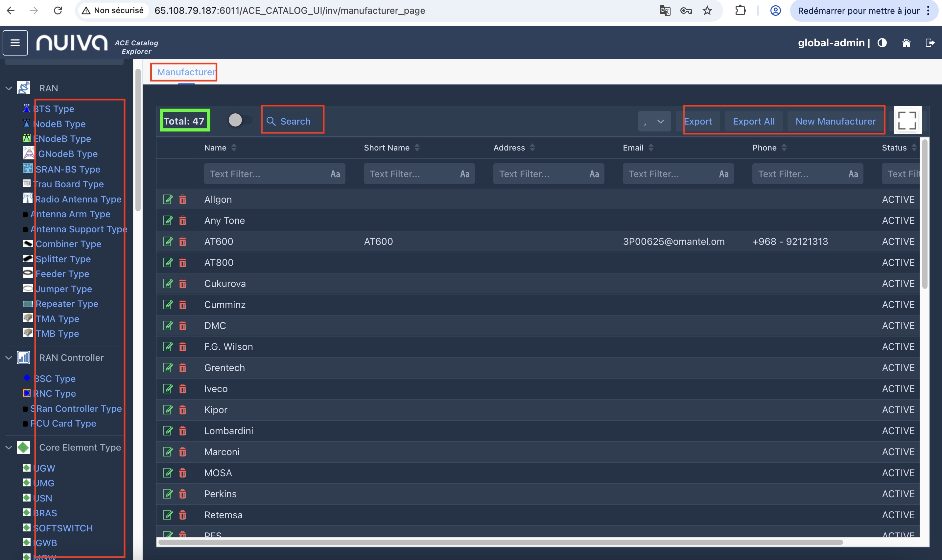
Task: Click the logout icon in header
Action: tap(930, 43)
